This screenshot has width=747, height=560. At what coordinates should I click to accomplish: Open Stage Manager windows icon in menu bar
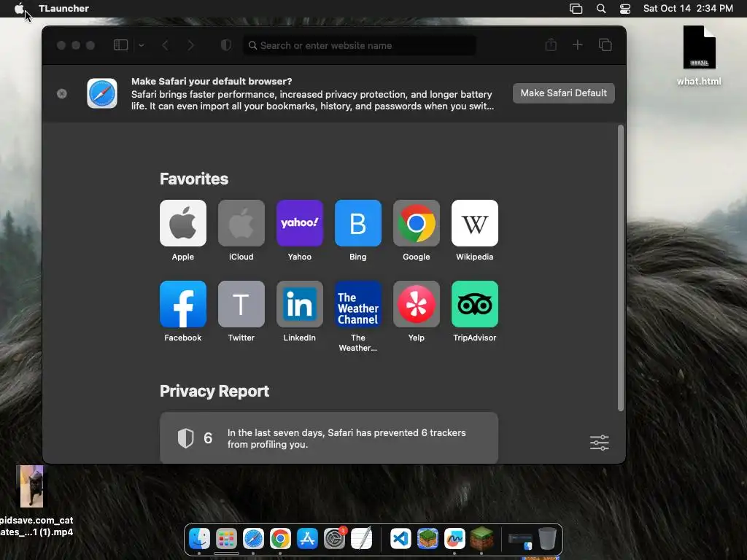[576, 9]
